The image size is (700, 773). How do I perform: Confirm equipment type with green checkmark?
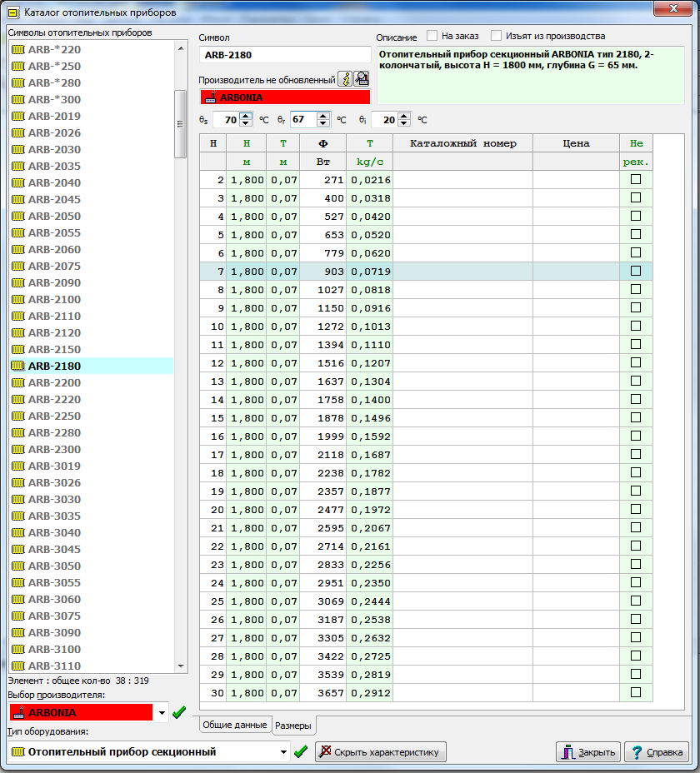tap(301, 751)
